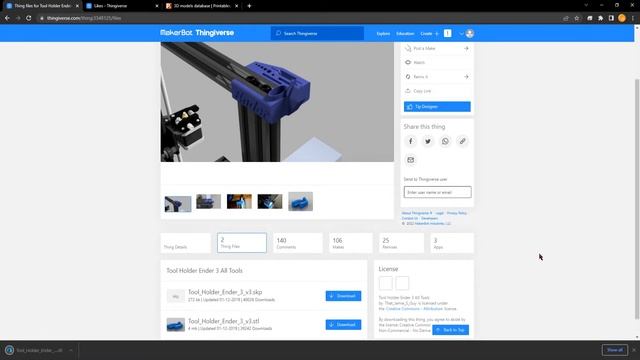Open the Chrome profile avatar
The height and width of the screenshot is (360, 640).
coord(622,18)
